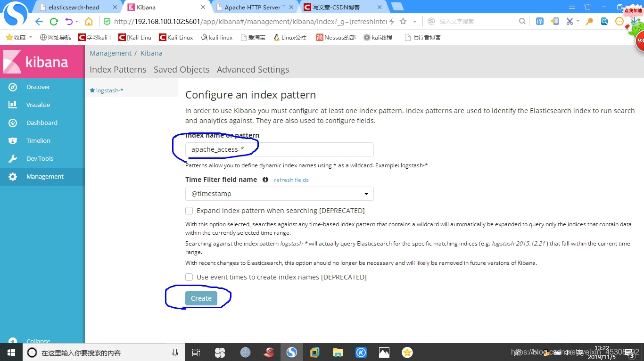Click the orange more-options circle icon

pyautogui.click(x=619, y=21)
